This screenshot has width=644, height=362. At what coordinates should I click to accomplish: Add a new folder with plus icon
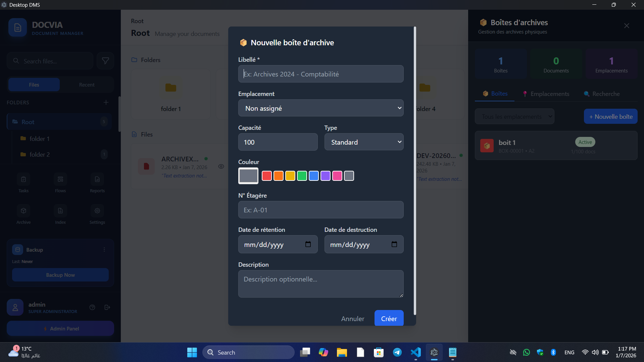[106, 102]
